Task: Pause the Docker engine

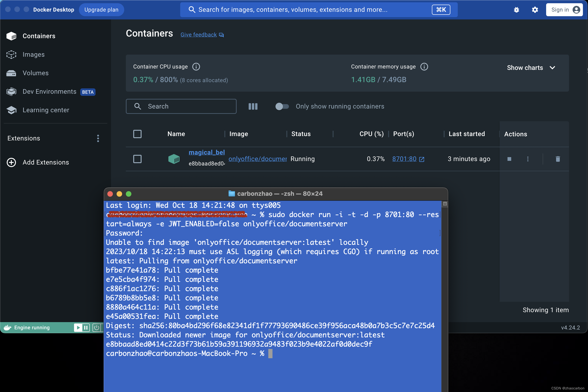Action: coord(86,327)
